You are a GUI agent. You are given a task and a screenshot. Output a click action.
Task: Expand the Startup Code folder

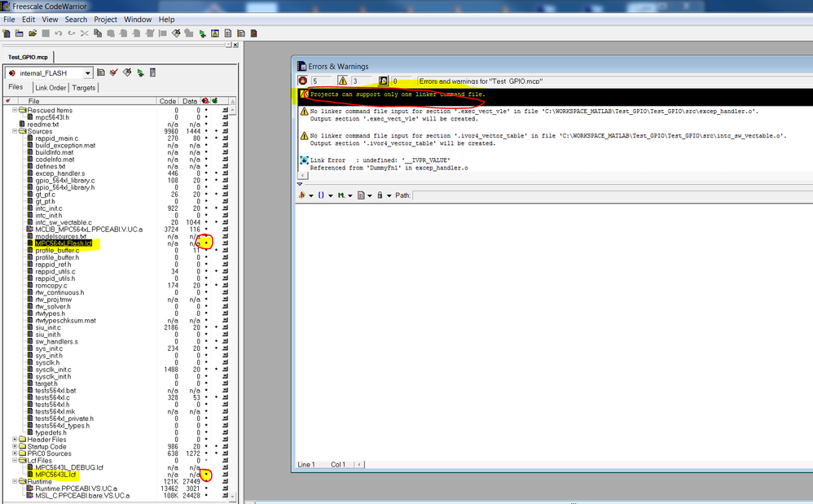point(15,446)
